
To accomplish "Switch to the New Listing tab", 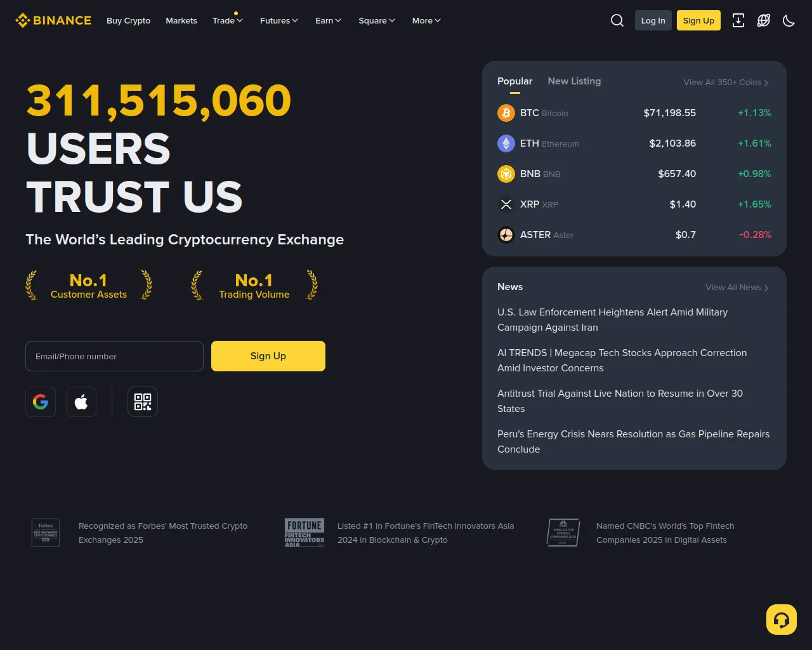I will (x=574, y=81).
